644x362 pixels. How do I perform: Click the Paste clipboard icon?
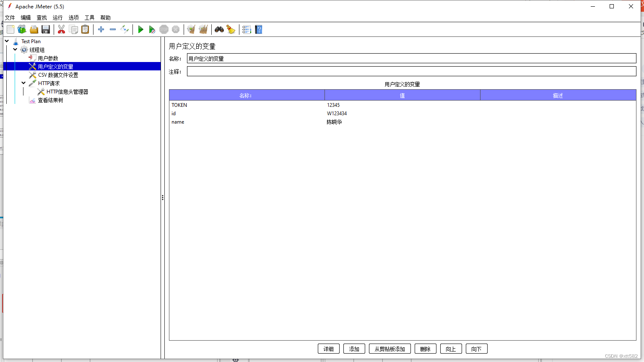click(x=85, y=29)
